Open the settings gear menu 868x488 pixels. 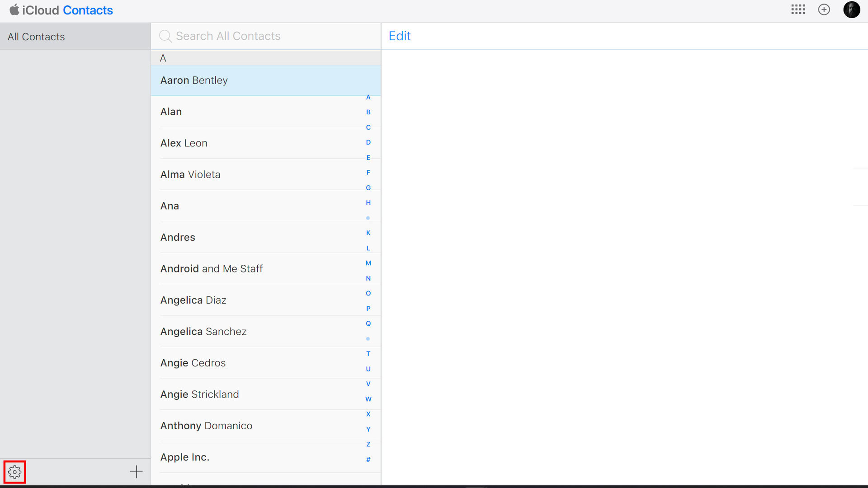click(14, 472)
